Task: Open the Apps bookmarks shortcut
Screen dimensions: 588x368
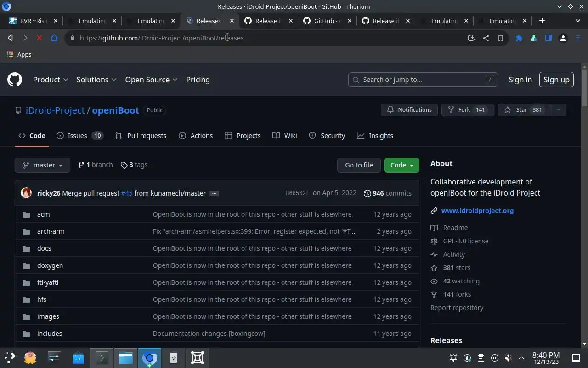Action: [19, 54]
